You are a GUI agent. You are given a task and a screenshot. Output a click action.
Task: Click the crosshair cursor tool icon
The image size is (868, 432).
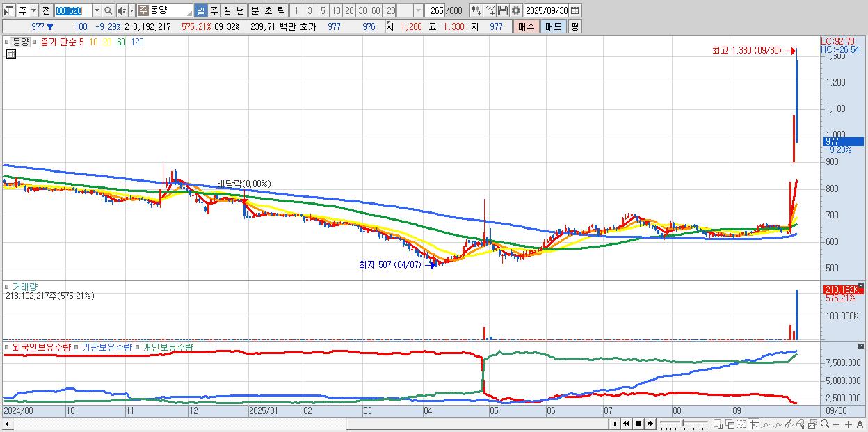click(754, 424)
